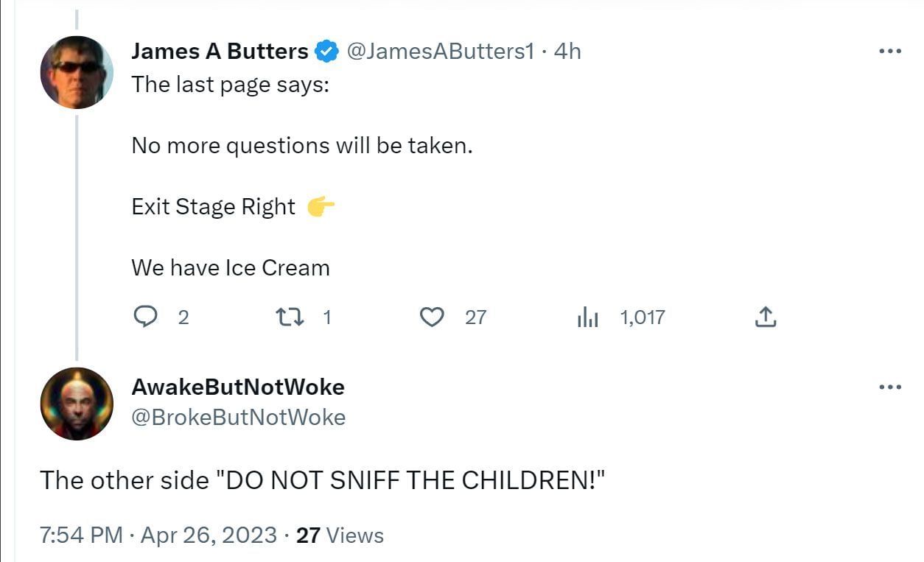The image size is (924, 562).
Task: Click the reply icon on Butters' tweet
Action: (145, 317)
